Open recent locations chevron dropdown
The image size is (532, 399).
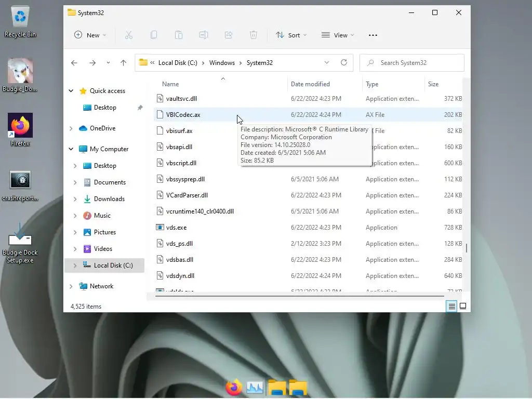tap(108, 63)
